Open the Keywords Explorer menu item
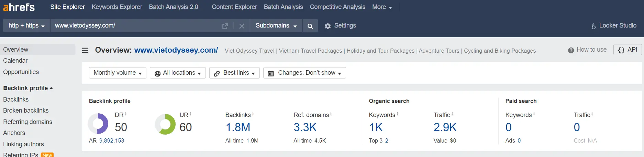The height and width of the screenshot is (157, 644). (117, 7)
